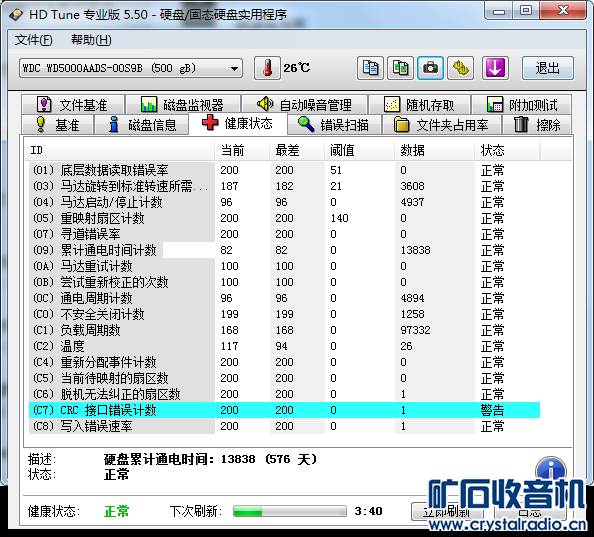Switch to the 磁盘信息 tab
The image size is (594, 537).
click(142, 125)
